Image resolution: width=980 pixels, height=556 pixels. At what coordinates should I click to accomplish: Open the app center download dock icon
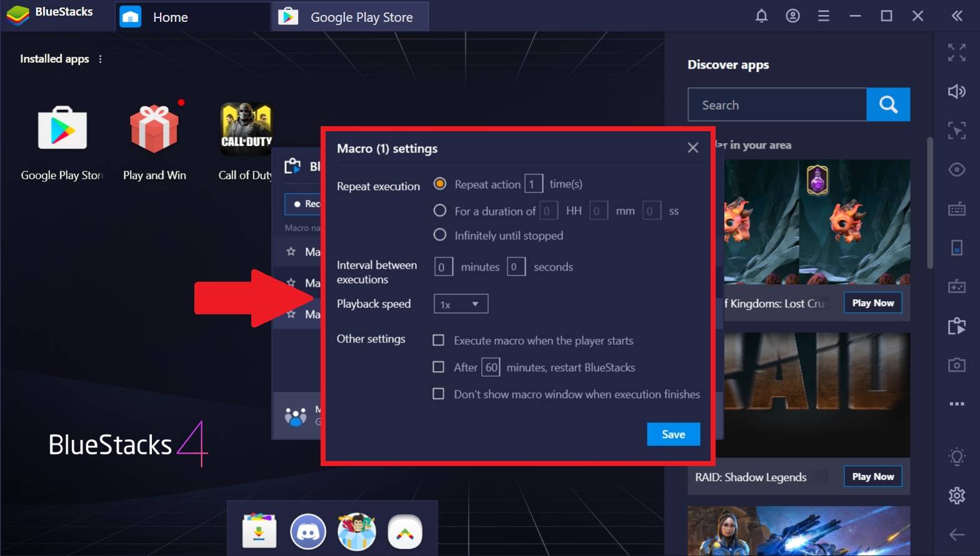tap(259, 531)
